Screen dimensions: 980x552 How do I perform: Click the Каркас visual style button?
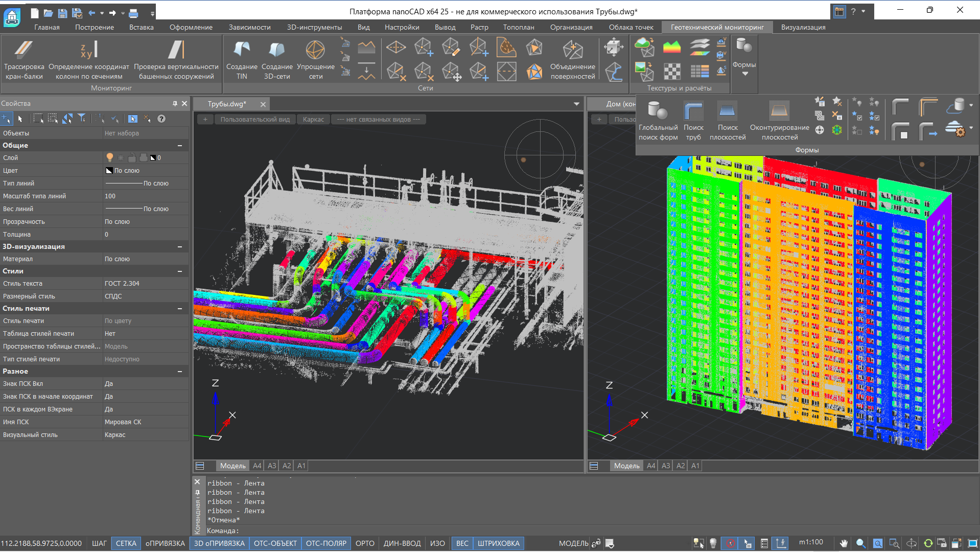click(x=313, y=120)
